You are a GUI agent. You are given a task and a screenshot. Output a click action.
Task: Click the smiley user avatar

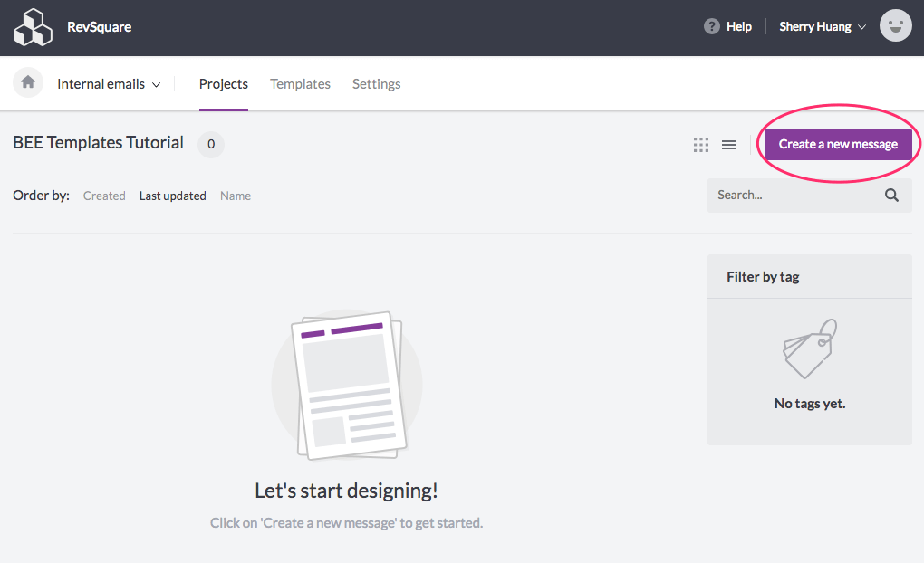896,26
